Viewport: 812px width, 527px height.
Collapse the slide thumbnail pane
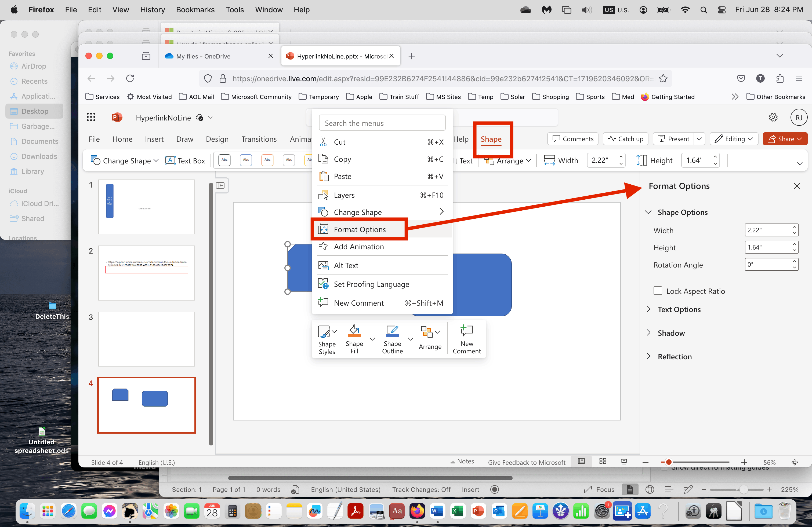[x=220, y=185]
